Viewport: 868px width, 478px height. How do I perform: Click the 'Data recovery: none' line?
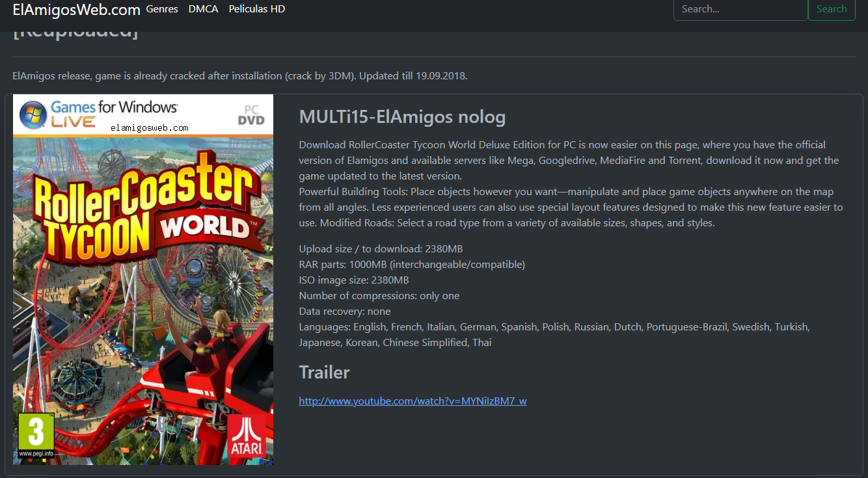point(345,311)
